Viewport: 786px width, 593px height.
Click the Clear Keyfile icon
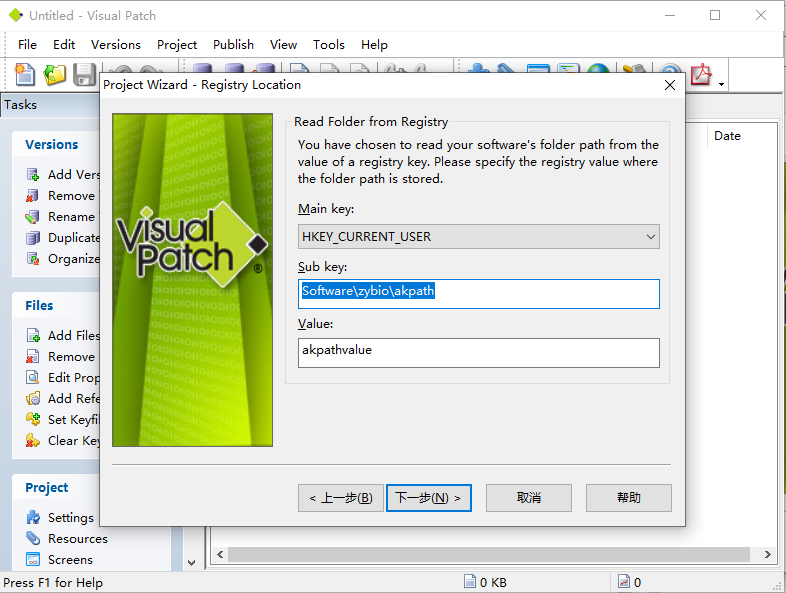pyautogui.click(x=33, y=440)
